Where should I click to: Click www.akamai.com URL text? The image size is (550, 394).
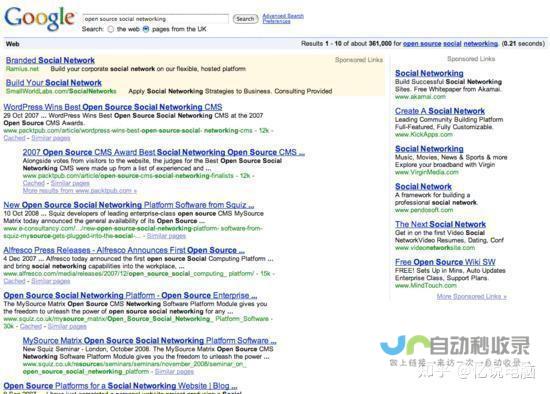pos(420,96)
